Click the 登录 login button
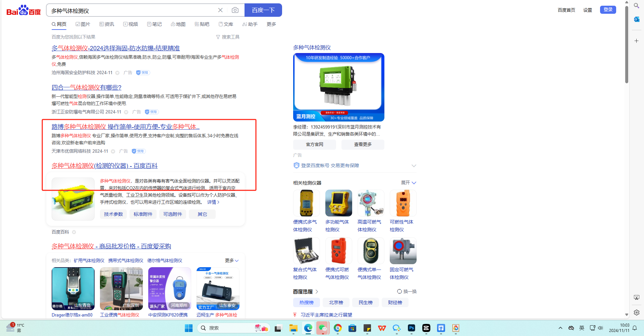Screen dimensions: 644x336 [608, 10]
